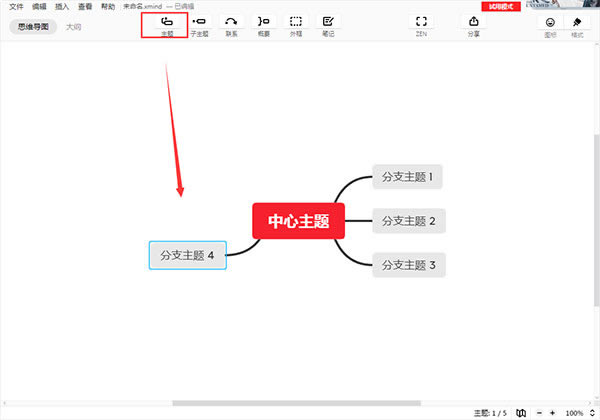
Task: Open the 文件 (File) menu
Action: pyautogui.click(x=16, y=6)
